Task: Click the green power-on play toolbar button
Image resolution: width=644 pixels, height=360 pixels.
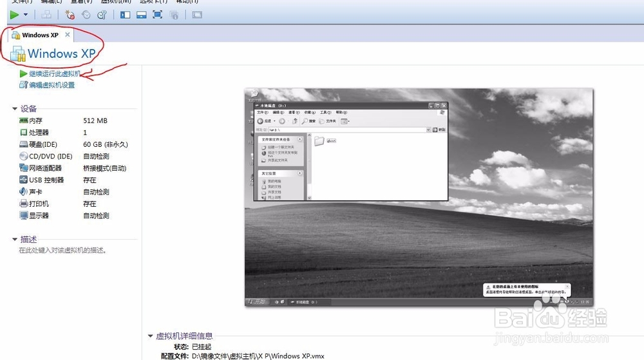Action: pyautogui.click(x=14, y=15)
